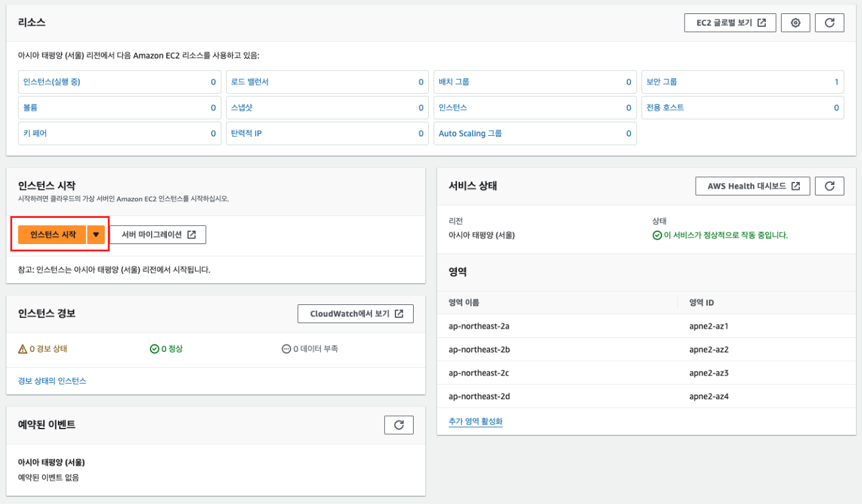This screenshot has width=862, height=504.
Task: Open the 스냅샷 resource link
Action: click(x=242, y=108)
